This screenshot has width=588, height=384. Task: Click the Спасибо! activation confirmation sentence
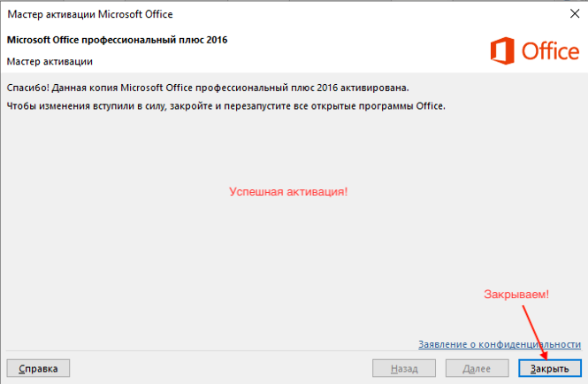point(208,88)
